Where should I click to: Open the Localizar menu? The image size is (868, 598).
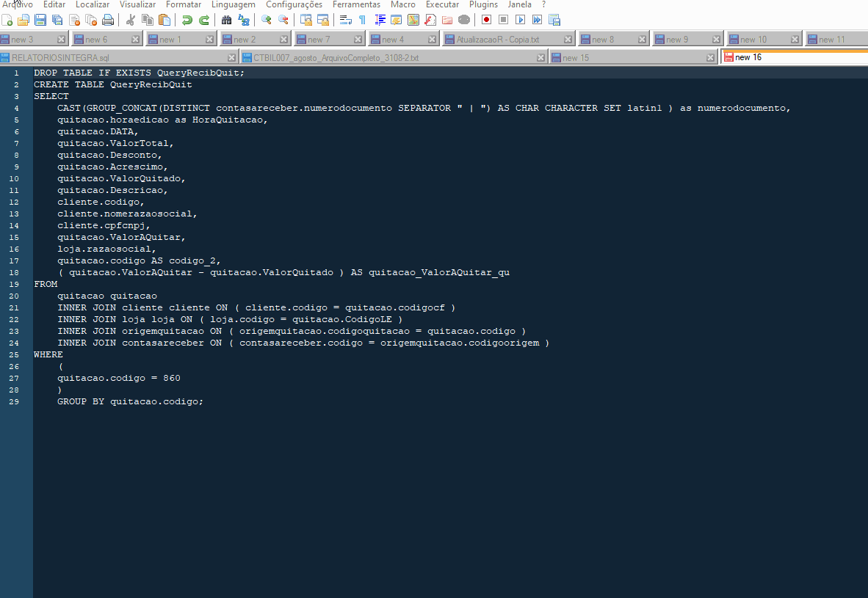[x=93, y=4]
